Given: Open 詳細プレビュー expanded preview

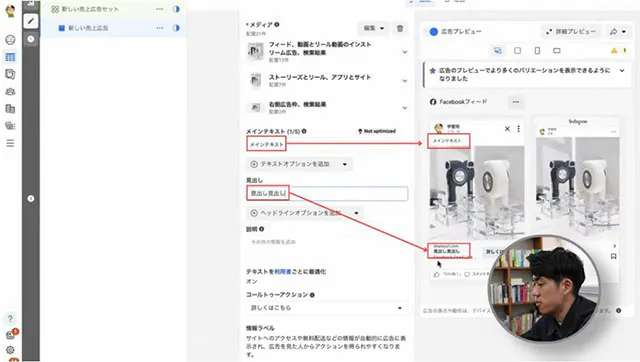Looking at the screenshot, I should pos(571,31).
